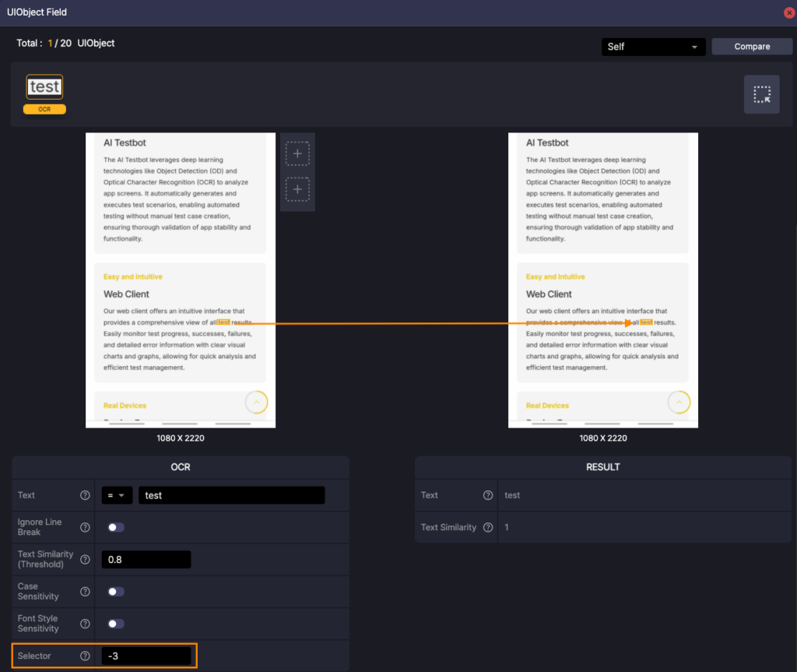Click the lower dashed plus icon
797x672 pixels.
[297, 189]
